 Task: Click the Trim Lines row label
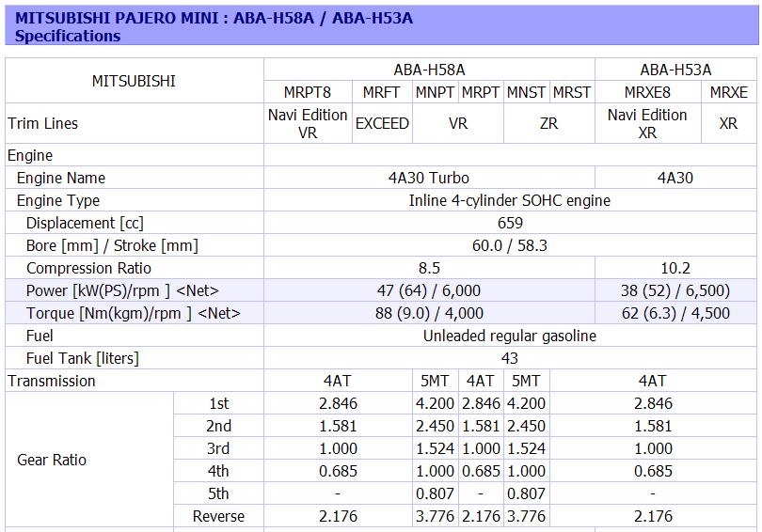point(43,123)
